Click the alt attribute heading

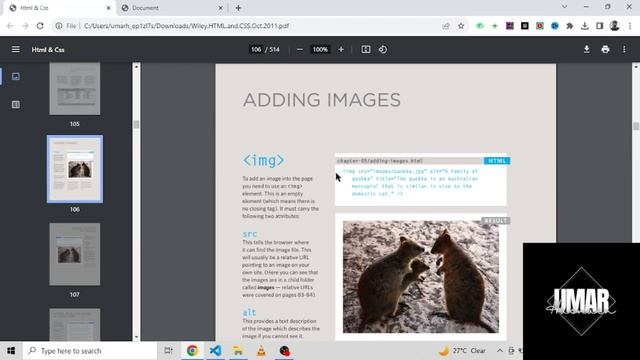coord(249,312)
